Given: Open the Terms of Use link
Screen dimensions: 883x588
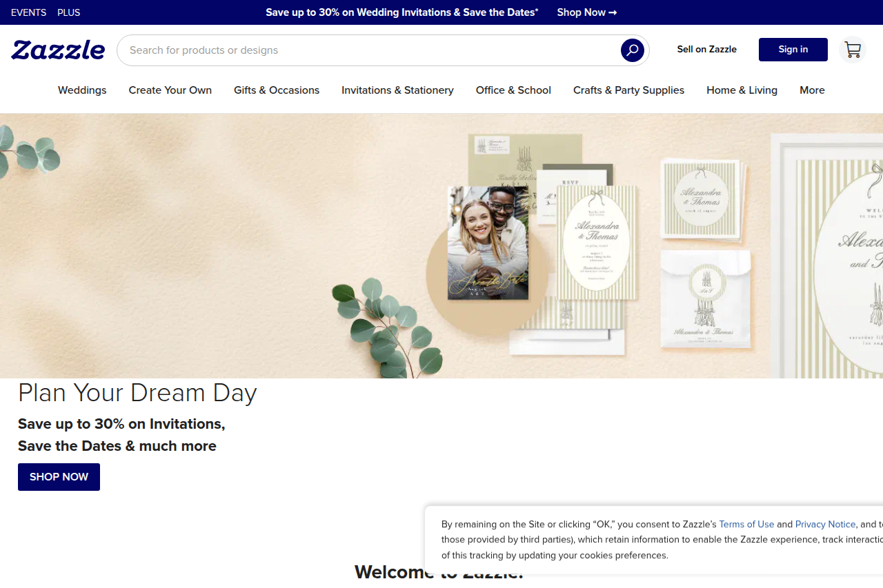Looking at the screenshot, I should 746,524.
